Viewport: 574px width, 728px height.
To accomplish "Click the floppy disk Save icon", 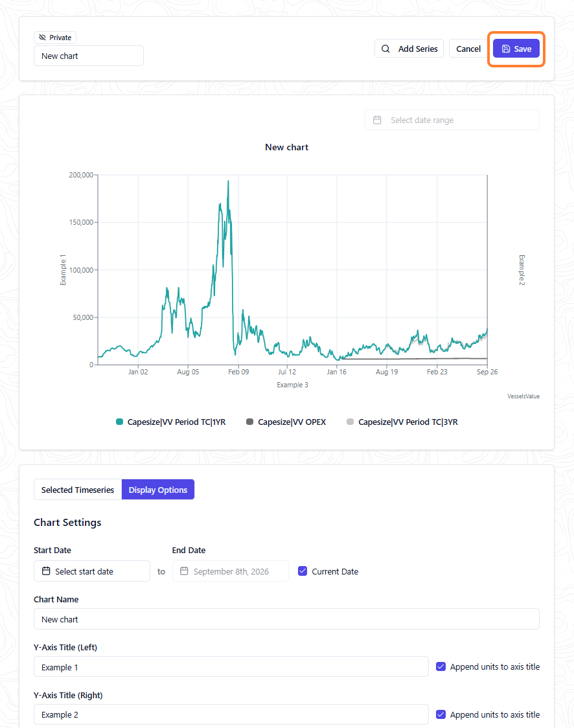I will coord(506,49).
